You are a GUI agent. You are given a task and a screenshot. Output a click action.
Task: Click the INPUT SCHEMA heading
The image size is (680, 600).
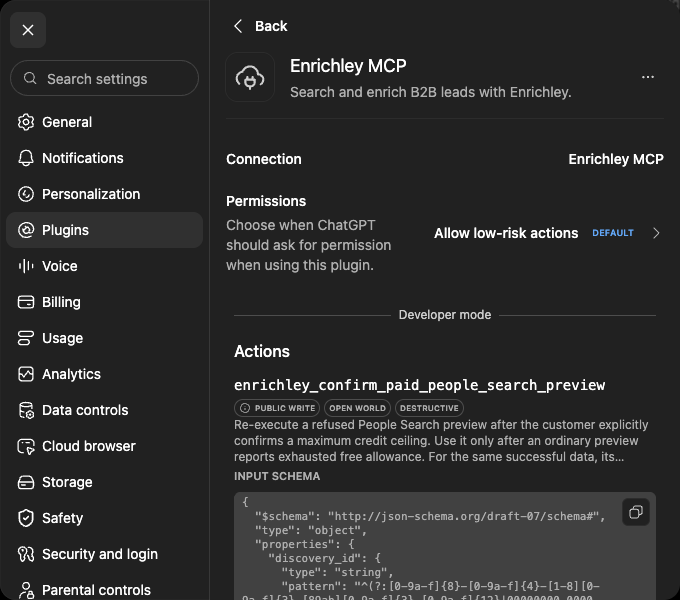pyautogui.click(x=277, y=476)
